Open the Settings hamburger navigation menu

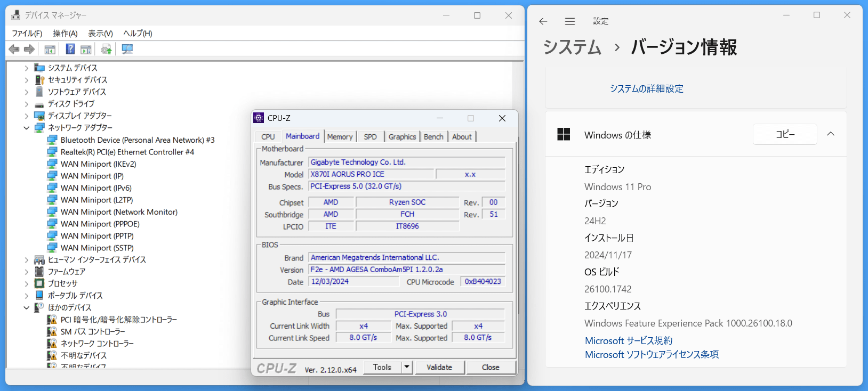click(x=570, y=21)
